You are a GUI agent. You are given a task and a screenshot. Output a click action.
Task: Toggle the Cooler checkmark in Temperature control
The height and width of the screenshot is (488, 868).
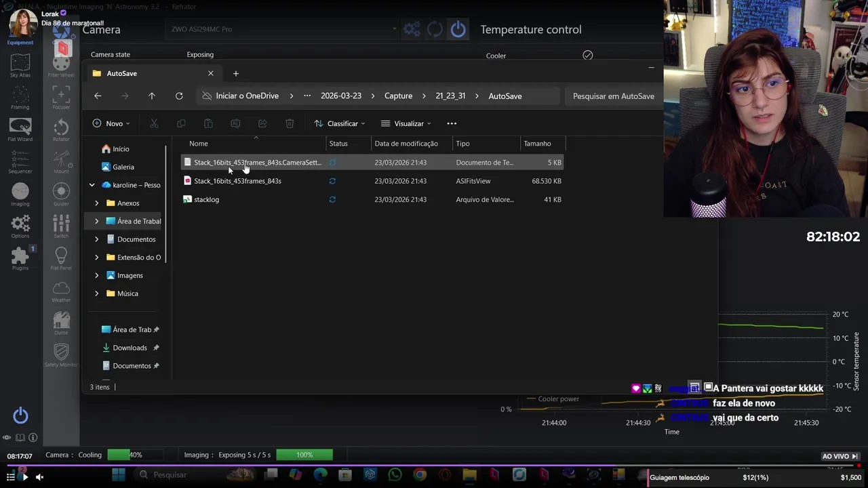588,56
